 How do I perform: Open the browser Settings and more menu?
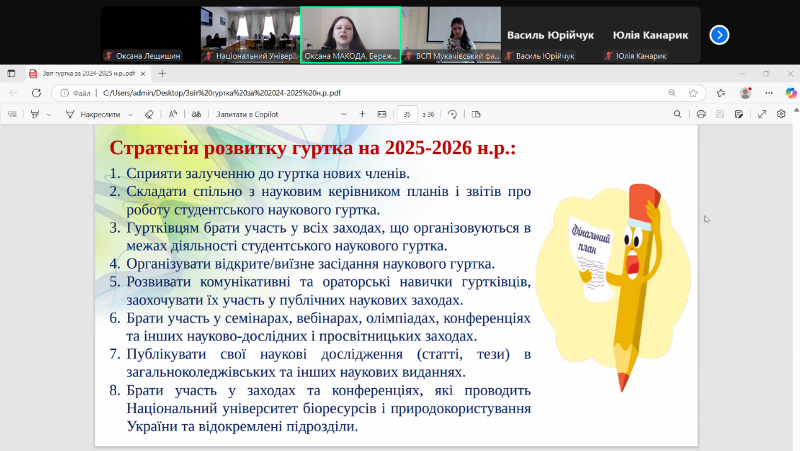coord(767,93)
